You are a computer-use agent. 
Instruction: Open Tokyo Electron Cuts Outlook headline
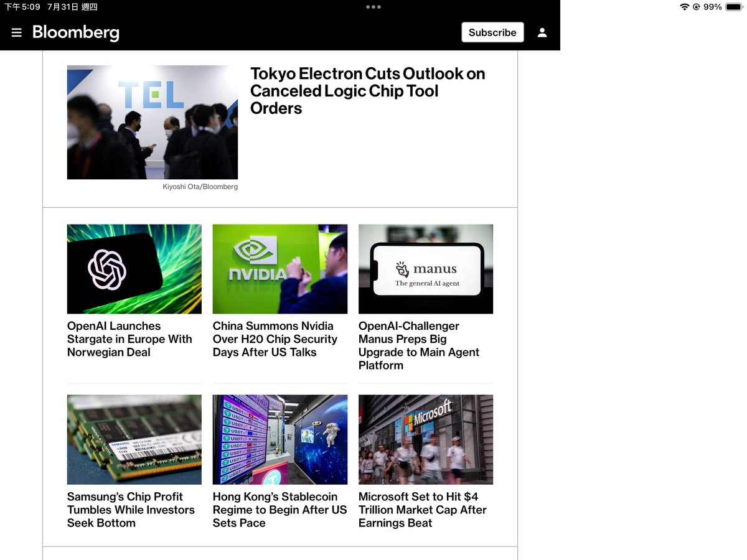coord(367,91)
